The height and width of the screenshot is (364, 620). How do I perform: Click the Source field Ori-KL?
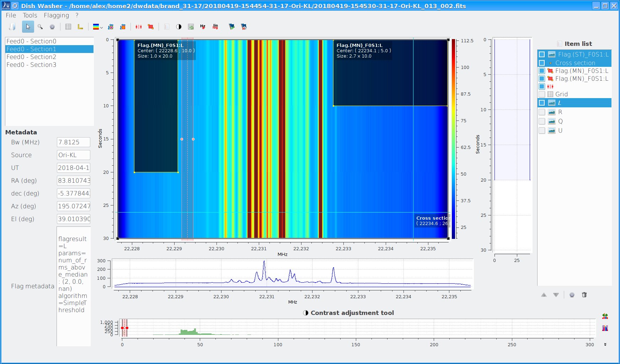pos(74,155)
